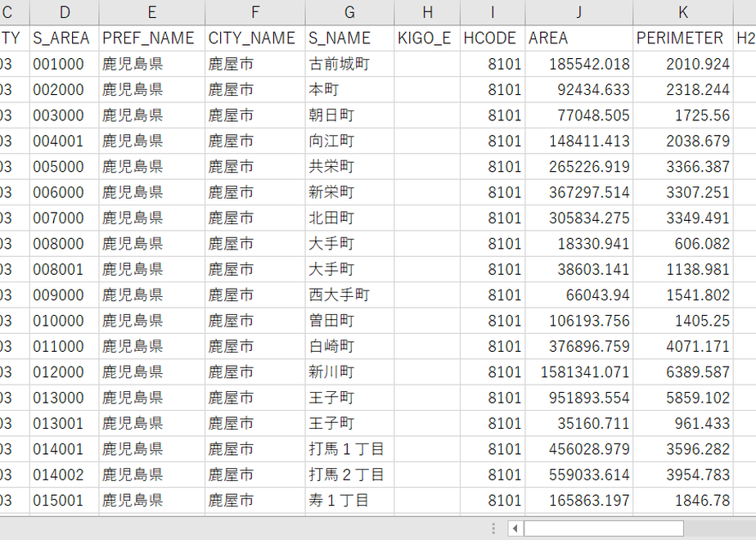Click the CITY_NAME header cell
This screenshot has height=540, width=756.
click(x=255, y=38)
